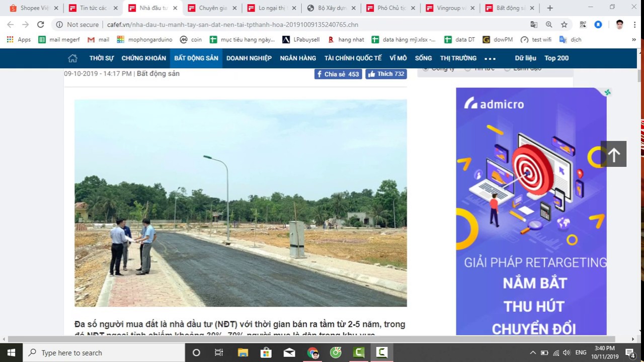Screen dimensions: 644x362
Task: Click the browser back arrow
Action: tap(11, 25)
